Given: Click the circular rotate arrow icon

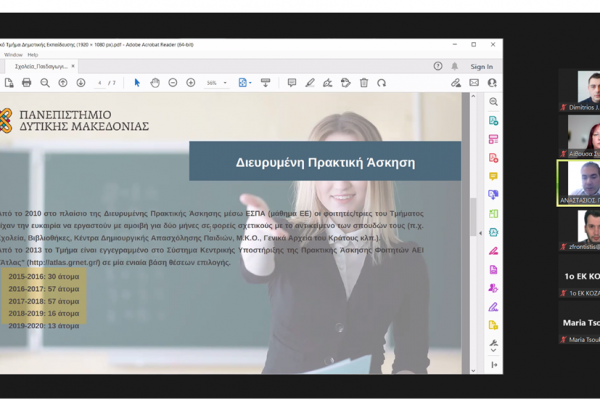Looking at the screenshot, I should pos(382,83).
